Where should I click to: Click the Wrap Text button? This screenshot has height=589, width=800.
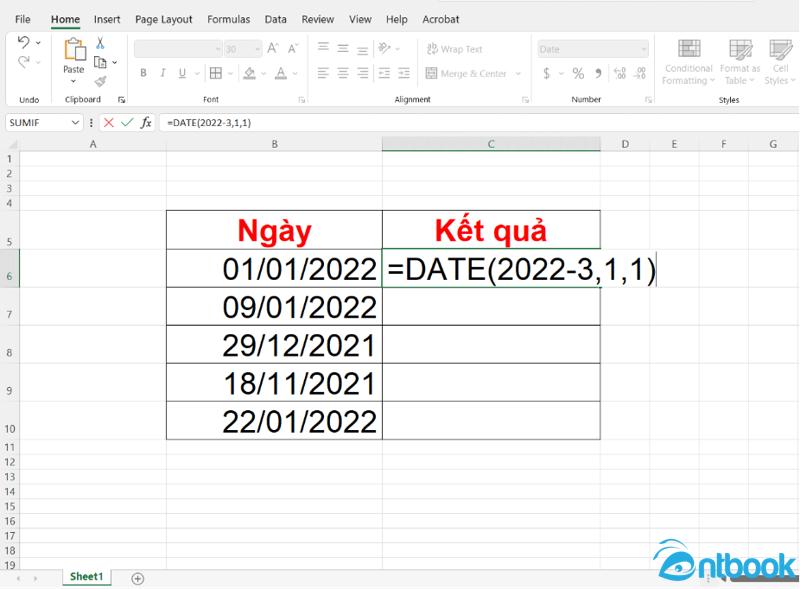coord(455,49)
